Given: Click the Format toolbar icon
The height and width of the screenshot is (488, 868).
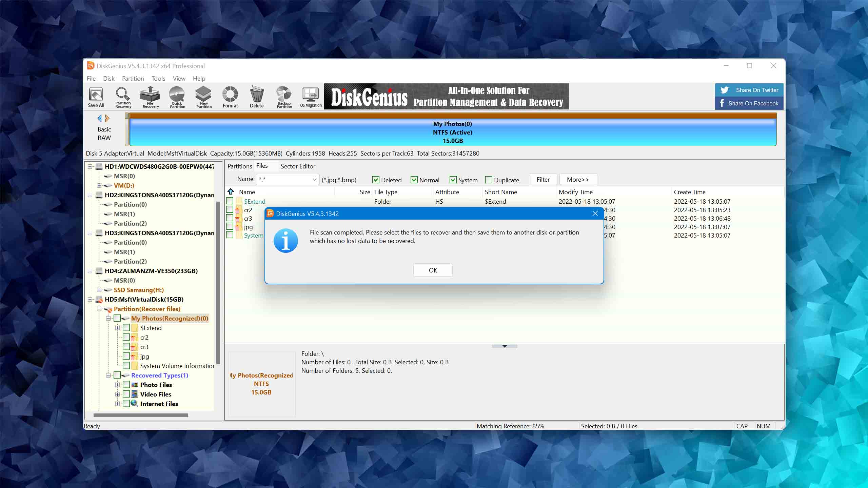Looking at the screenshot, I should click(230, 97).
